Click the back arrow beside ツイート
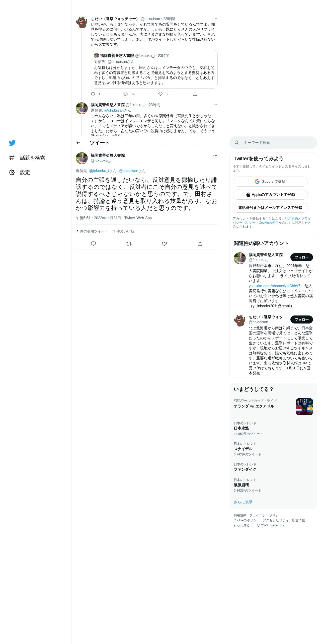Viewport: 322px width, 644px height. click(78, 143)
